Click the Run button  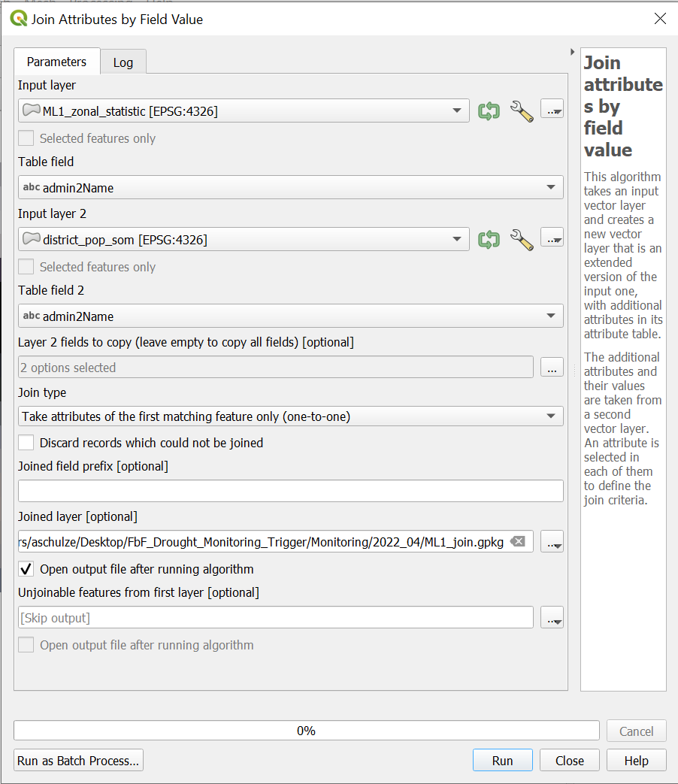coord(502,761)
